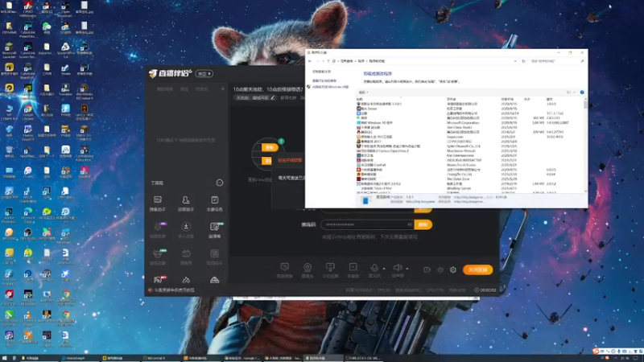This screenshot has height=362, width=644.
Task: Click the stream key password field
Action: pos(367,224)
